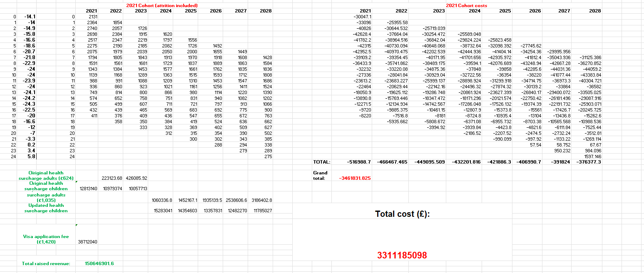
Task: Click the 'Visa application fee (£1,420)' label
Action: 46,239
